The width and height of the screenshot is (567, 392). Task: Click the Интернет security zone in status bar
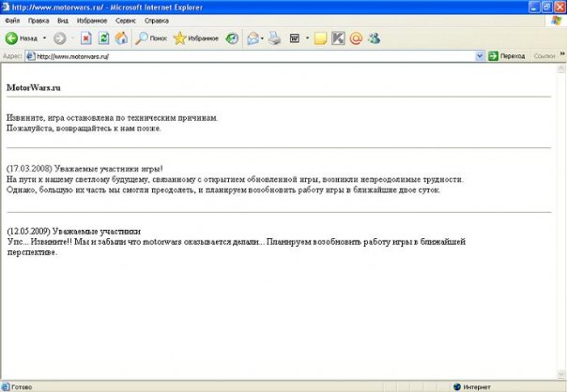478,385
